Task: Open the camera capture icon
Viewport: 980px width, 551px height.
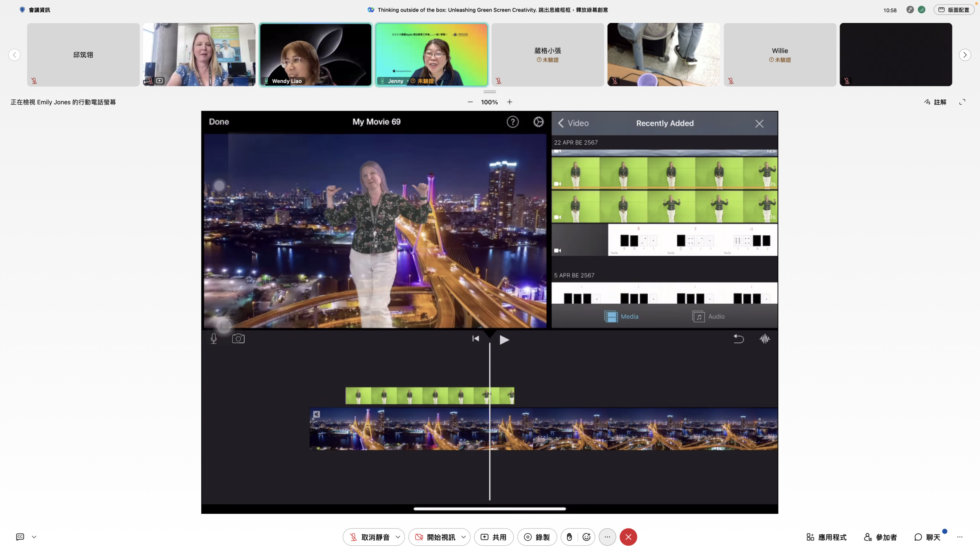Action: [238, 339]
